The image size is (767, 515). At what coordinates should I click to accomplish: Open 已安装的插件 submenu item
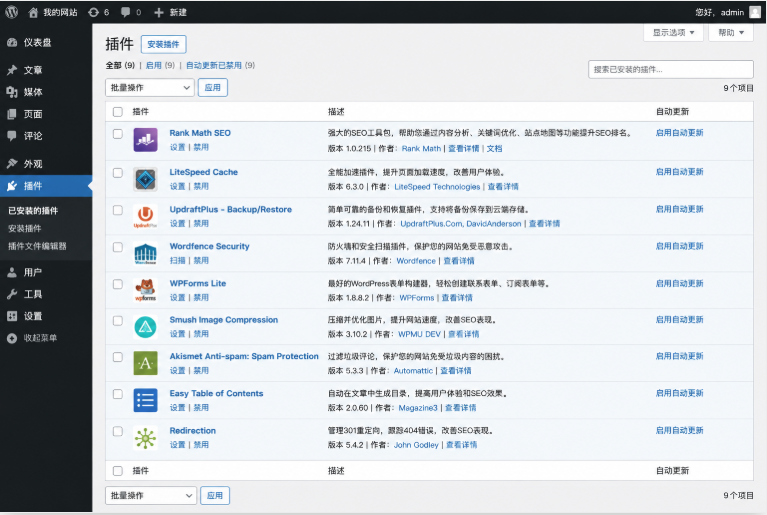pos(33,211)
